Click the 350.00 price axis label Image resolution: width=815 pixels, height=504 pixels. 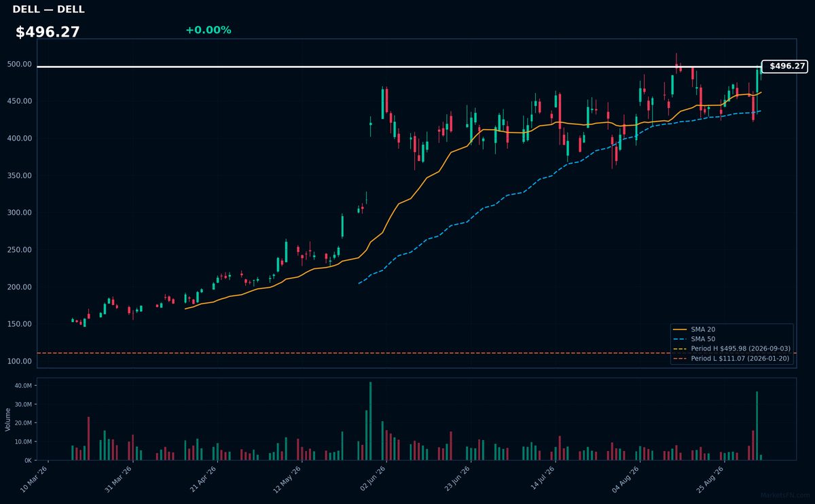click(x=20, y=175)
